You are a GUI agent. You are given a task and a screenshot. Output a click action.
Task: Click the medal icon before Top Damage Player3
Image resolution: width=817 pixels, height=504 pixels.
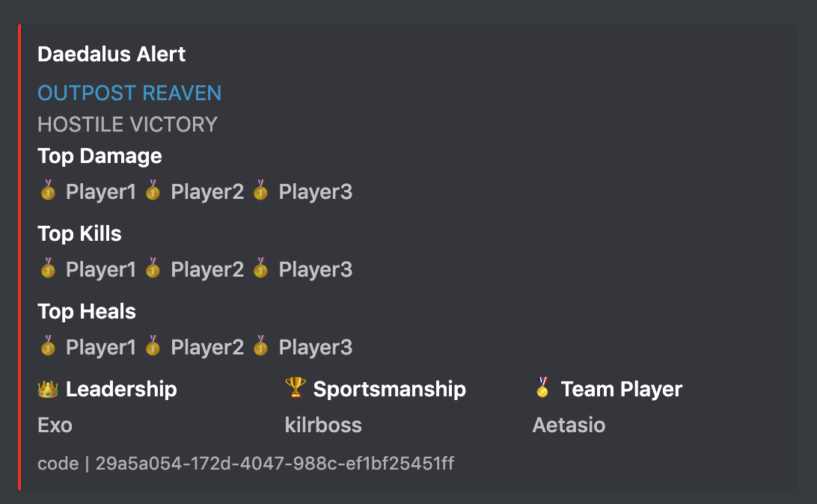pyautogui.click(x=260, y=190)
